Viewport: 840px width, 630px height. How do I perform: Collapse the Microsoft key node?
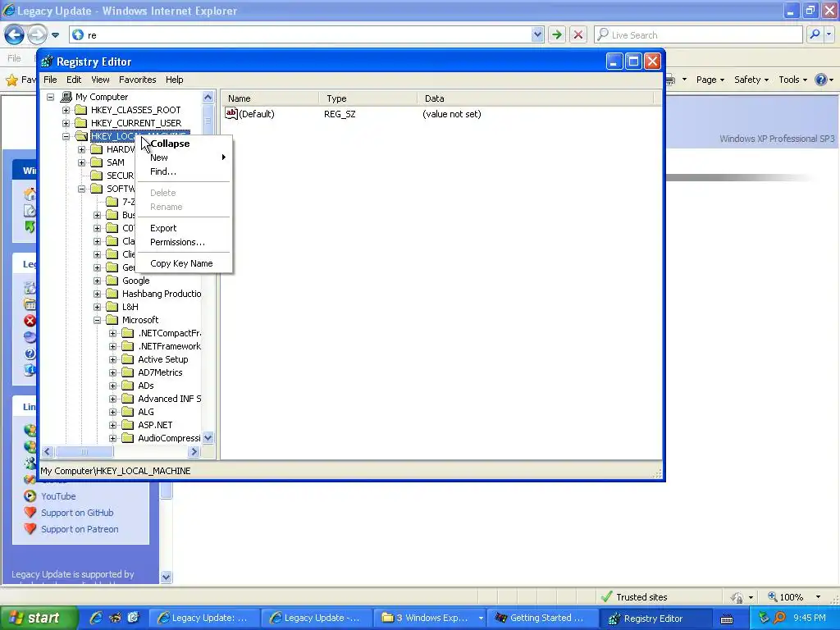coord(97,320)
